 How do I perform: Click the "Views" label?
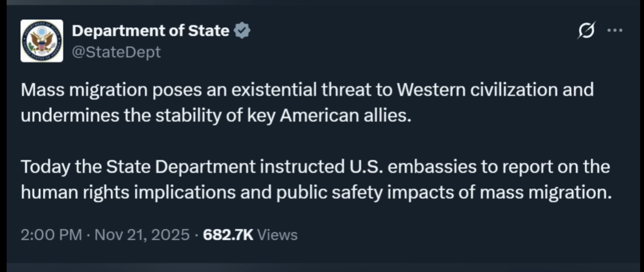(x=278, y=235)
